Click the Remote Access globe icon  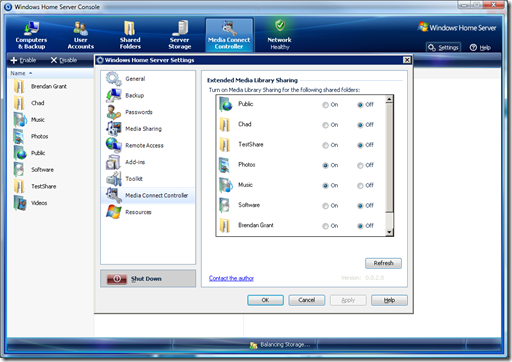(x=114, y=145)
